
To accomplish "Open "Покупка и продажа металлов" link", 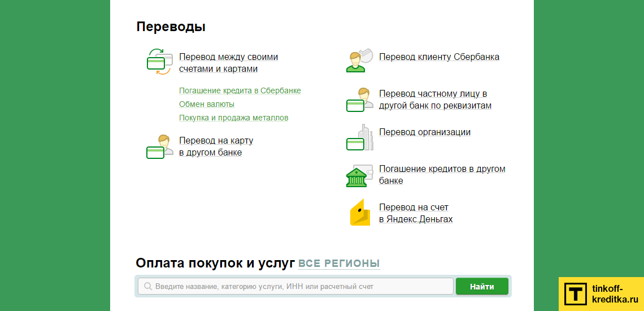I will [233, 118].
